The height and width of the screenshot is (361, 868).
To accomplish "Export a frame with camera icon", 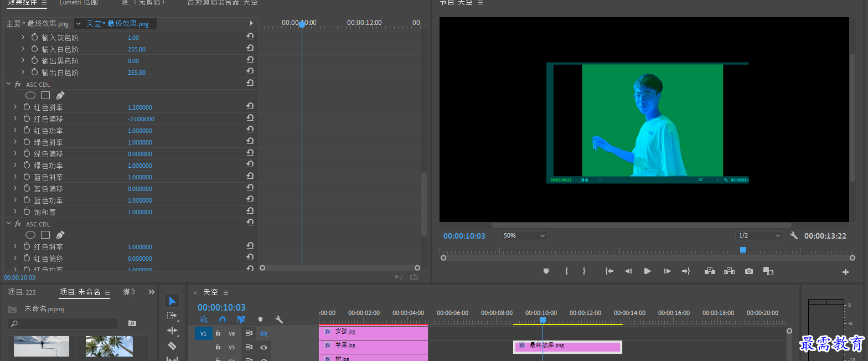I will (749, 271).
